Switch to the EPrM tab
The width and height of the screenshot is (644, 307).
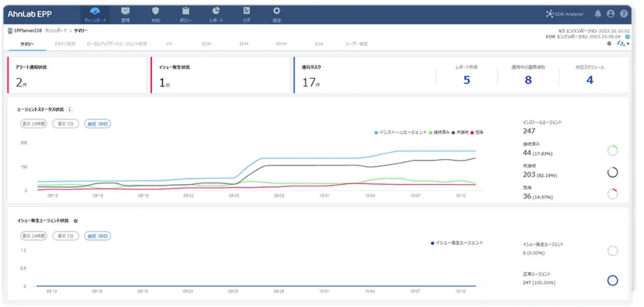coord(282,43)
